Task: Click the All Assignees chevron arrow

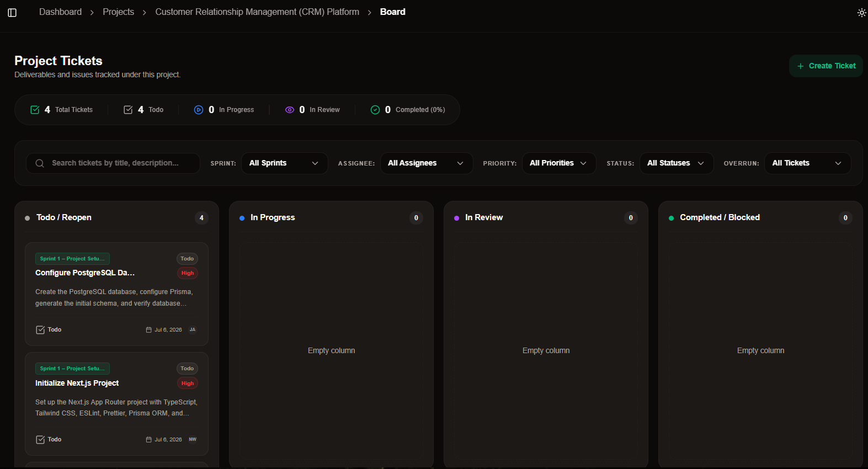Action: [x=460, y=163]
